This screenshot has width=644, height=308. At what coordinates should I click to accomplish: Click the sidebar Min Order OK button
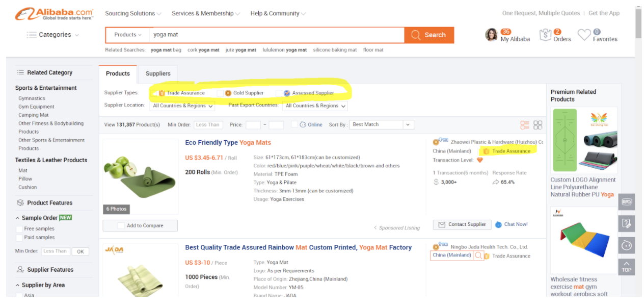point(80,251)
